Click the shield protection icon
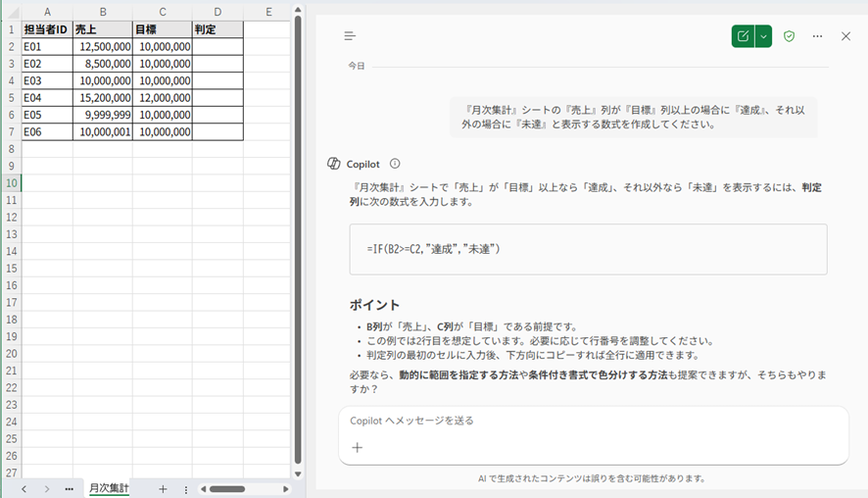This screenshot has height=498, width=868. (x=789, y=36)
